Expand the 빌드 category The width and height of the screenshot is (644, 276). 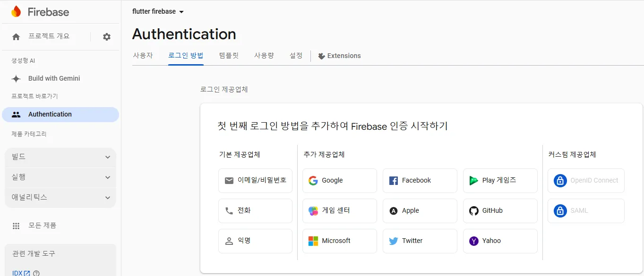click(60, 157)
